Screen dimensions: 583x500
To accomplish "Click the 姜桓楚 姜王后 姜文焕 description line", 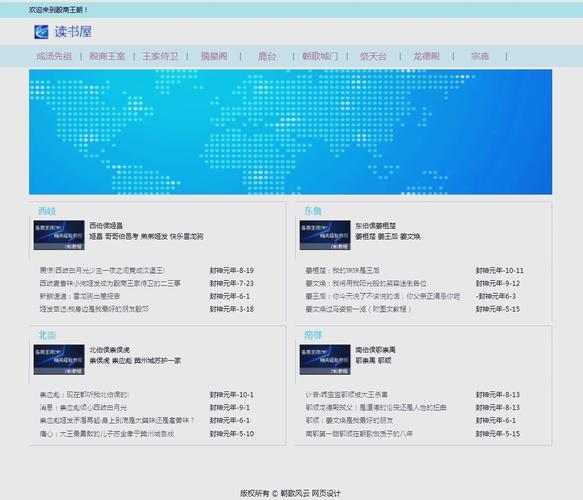I will [x=388, y=236].
